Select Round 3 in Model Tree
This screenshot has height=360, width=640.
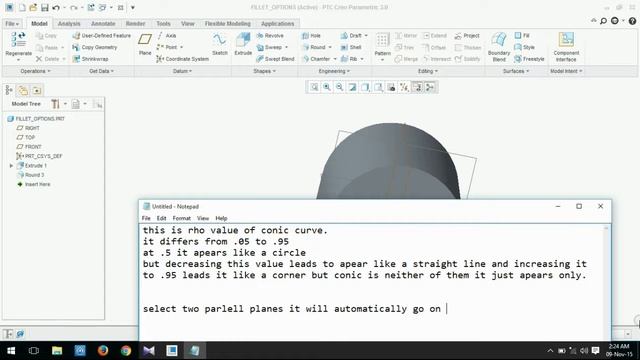30,175
